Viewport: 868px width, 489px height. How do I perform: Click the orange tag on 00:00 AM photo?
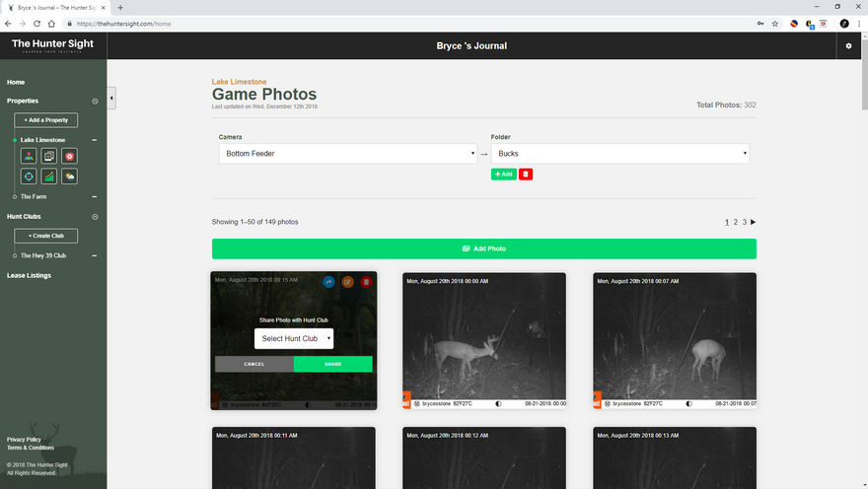[x=406, y=399]
